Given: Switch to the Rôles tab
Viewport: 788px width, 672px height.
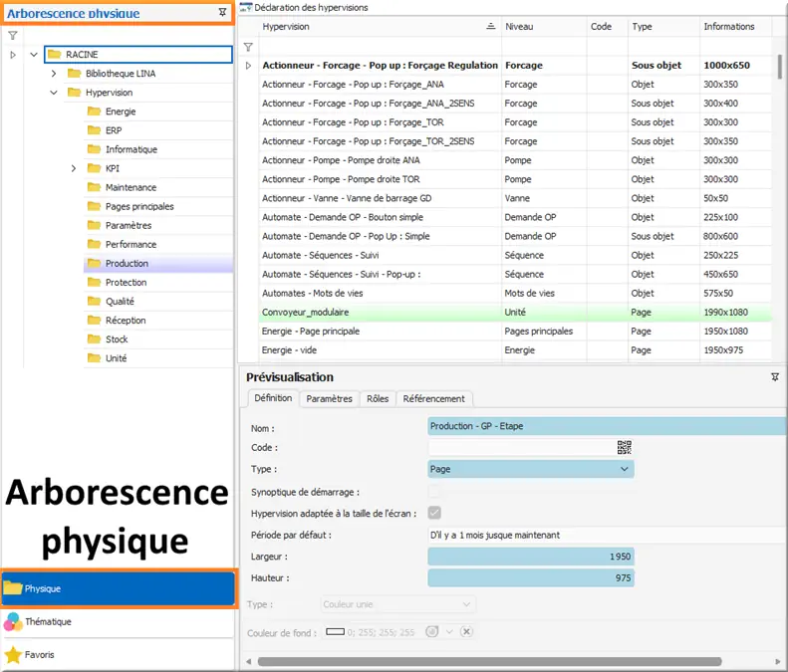Looking at the screenshot, I should pos(378,399).
